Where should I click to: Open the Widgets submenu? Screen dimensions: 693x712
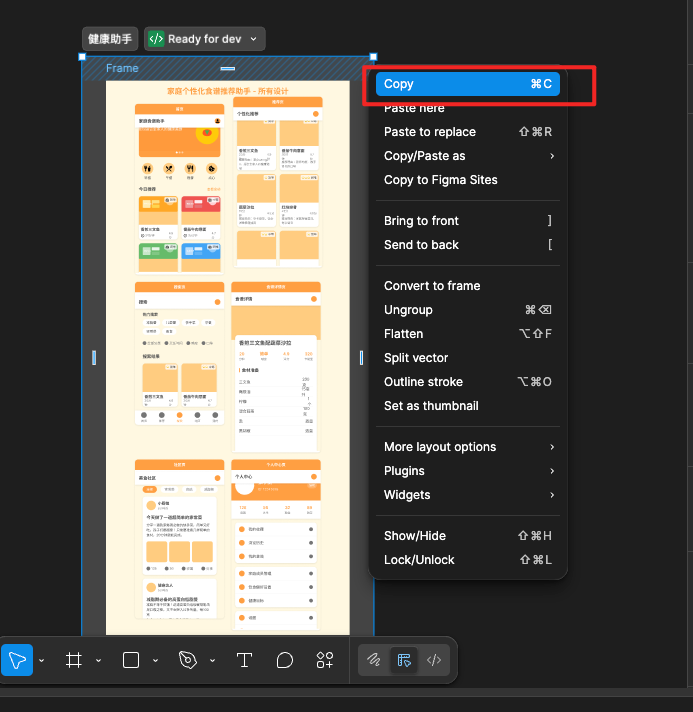point(468,495)
